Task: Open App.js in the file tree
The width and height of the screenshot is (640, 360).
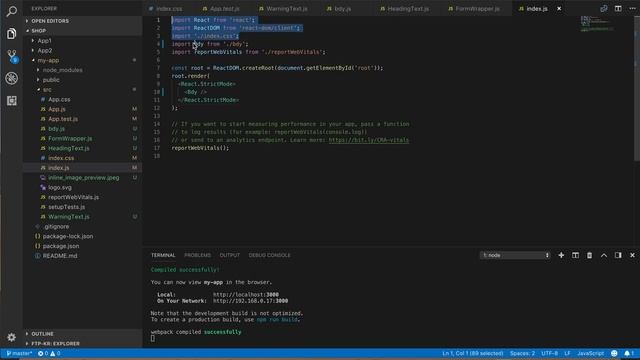Action: [x=57, y=109]
